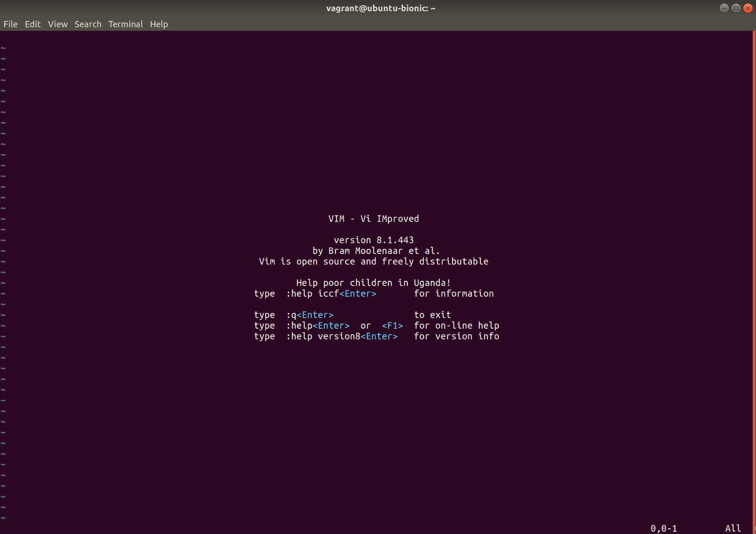This screenshot has height=534, width=756.
Task: Click the version 8.1.443 text
Action: point(373,240)
